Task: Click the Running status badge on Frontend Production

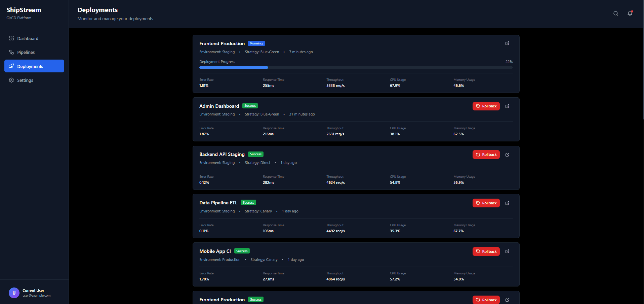Action: point(256,43)
